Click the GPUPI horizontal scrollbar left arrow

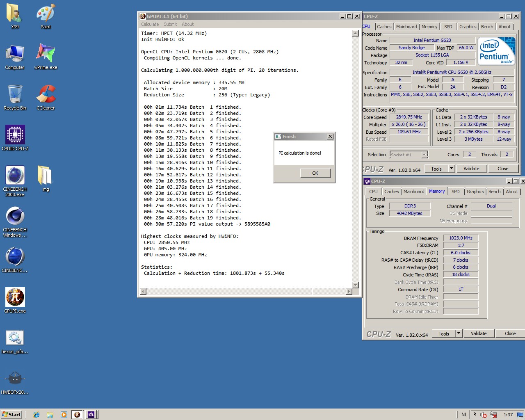(x=143, y=292)
